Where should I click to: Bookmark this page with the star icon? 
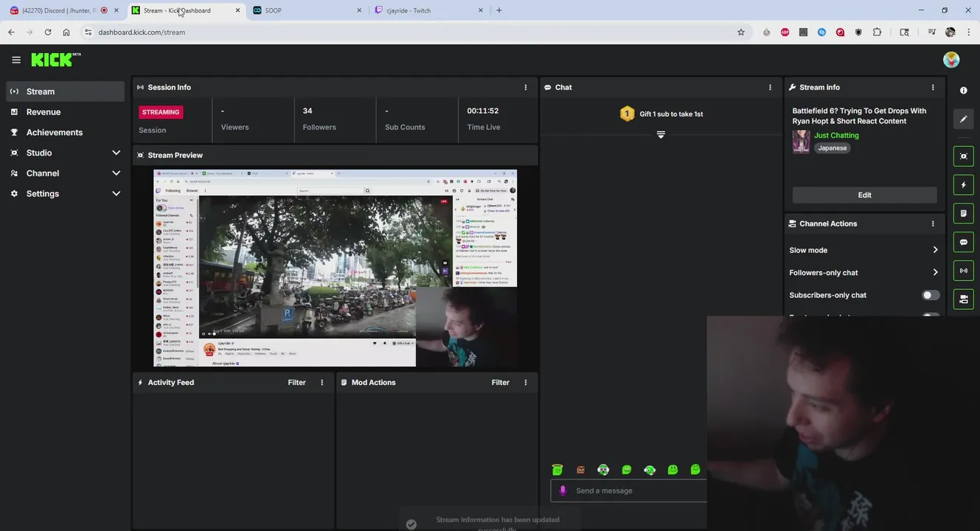(x=741, y=32)
